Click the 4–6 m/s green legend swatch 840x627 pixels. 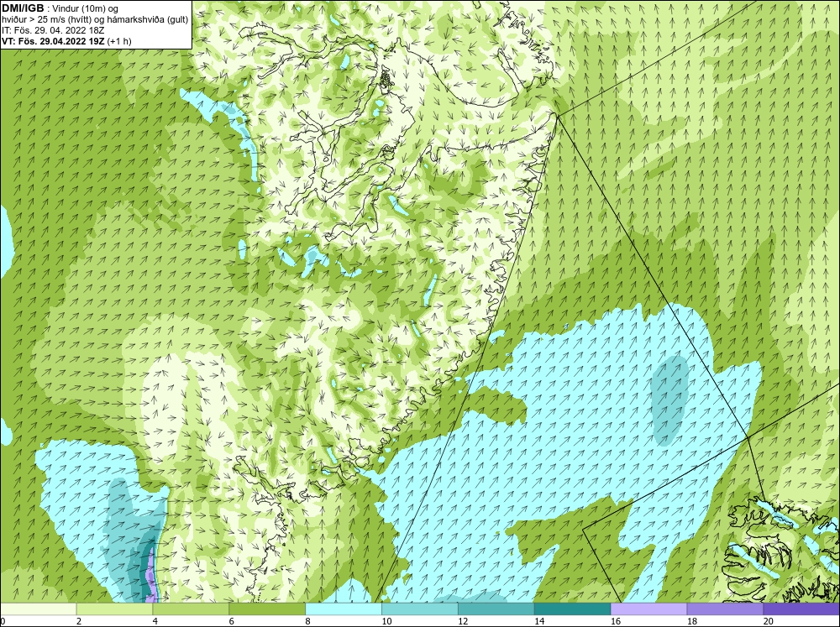click(x=191, y=609)
